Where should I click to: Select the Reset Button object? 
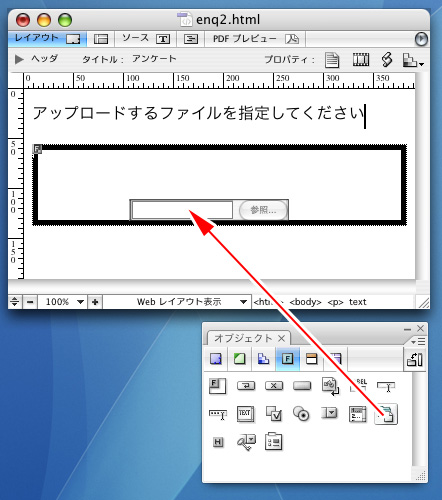click(x=274, y=386)
